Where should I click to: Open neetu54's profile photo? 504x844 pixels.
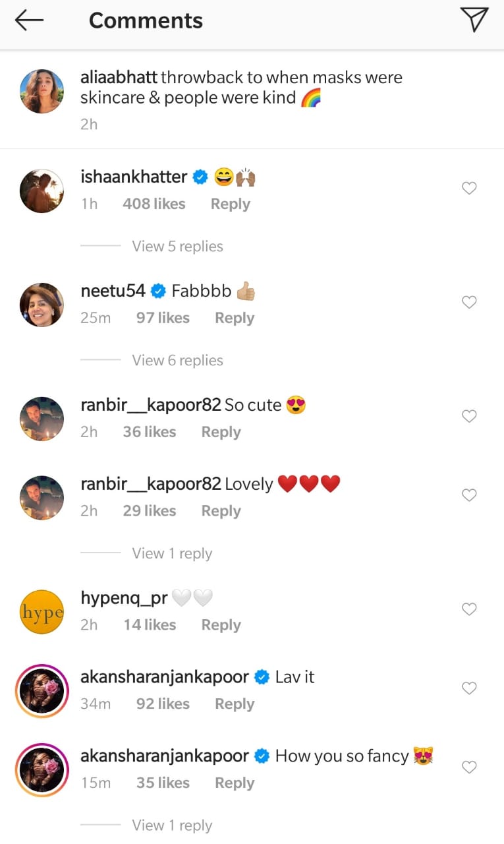(42, 305)
